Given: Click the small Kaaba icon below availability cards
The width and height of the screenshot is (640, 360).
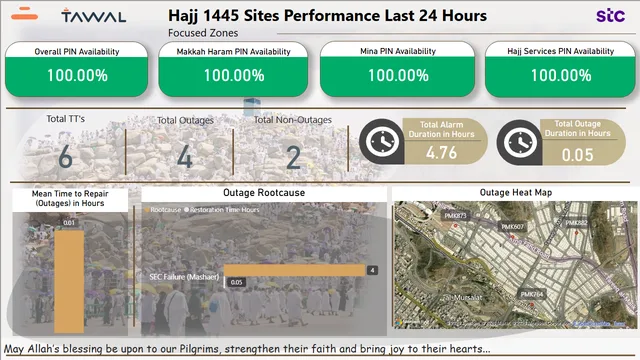Looking at the screenshot, I should coord(252,107).
